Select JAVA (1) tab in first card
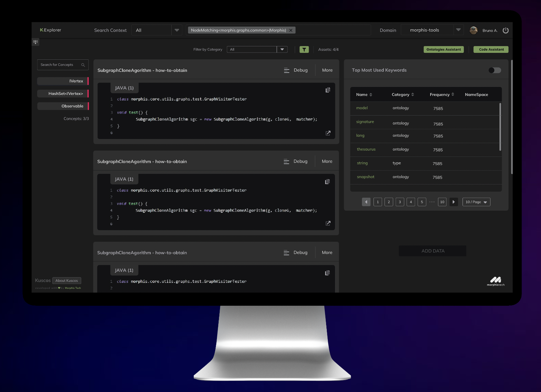The height and width of the screenshot is (392, 541). coord(124,88)
